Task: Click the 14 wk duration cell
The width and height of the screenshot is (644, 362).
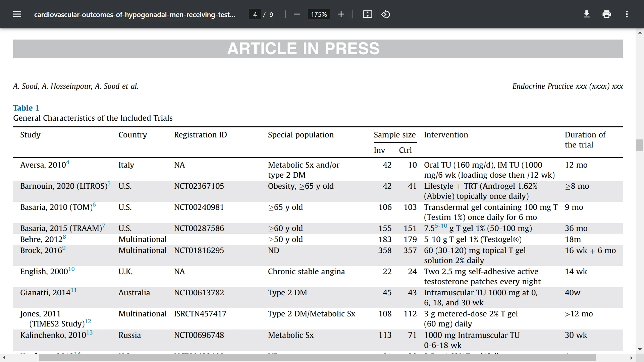Action: point(576,271)
